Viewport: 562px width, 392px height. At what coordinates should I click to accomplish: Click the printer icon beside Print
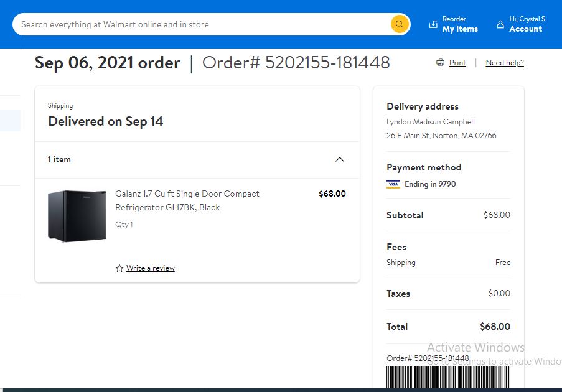[440, 63]
